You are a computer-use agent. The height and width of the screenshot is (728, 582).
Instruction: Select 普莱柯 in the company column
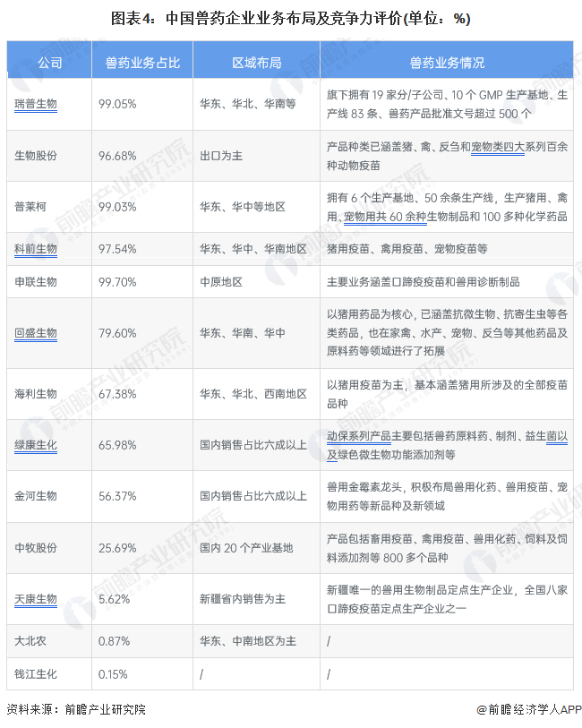(x=30, y=206)
